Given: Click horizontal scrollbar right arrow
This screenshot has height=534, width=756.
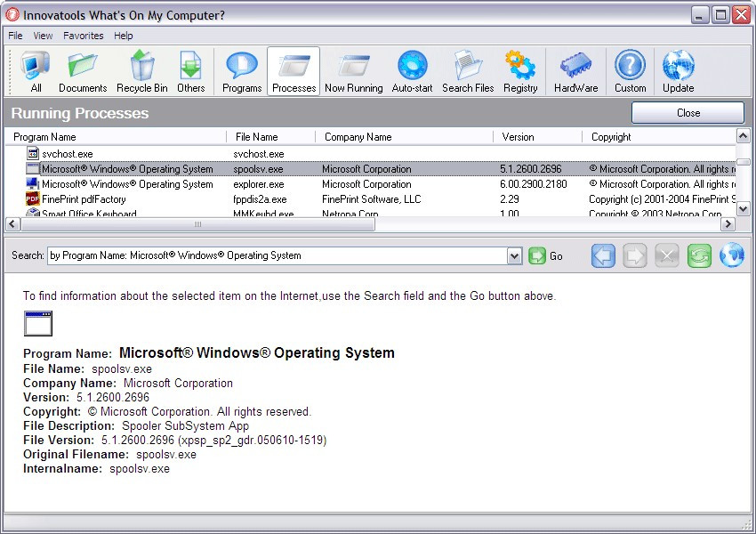Looking at the screenshot, I should point(728,223).
